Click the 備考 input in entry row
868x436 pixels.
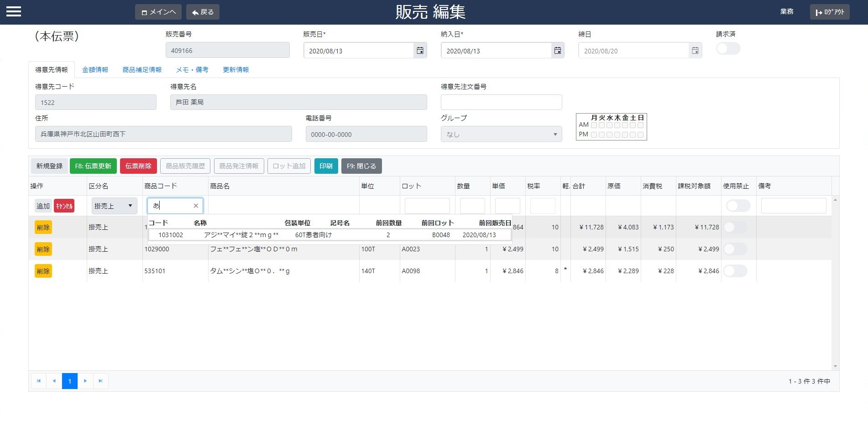click(x=794, y=206)
